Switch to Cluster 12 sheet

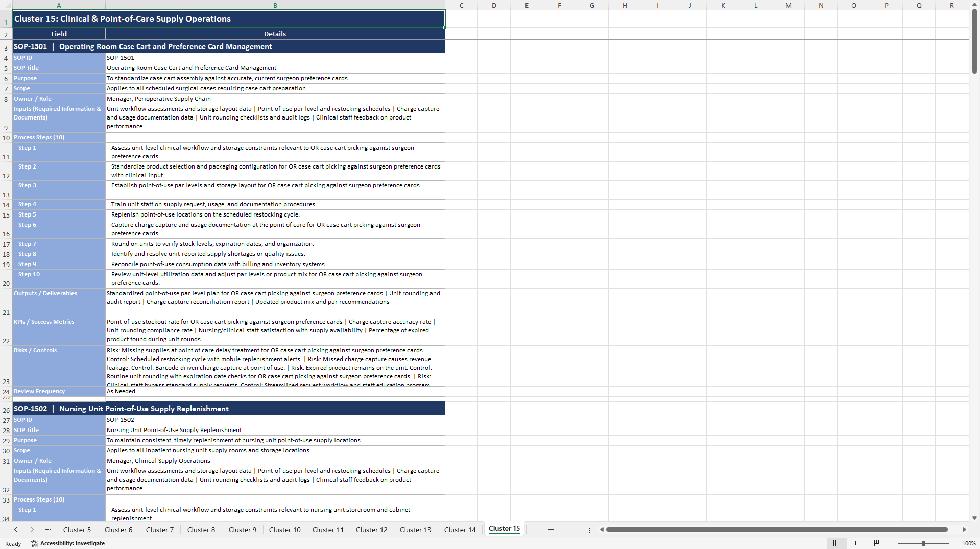pyautogui.click(x=372, y=530)
